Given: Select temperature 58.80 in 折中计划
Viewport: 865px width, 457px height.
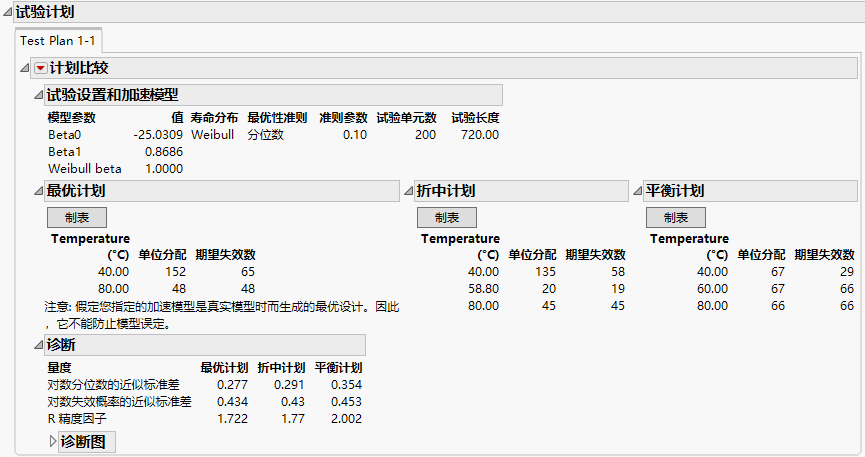Looking at the screenshot, I should [483, 289].
